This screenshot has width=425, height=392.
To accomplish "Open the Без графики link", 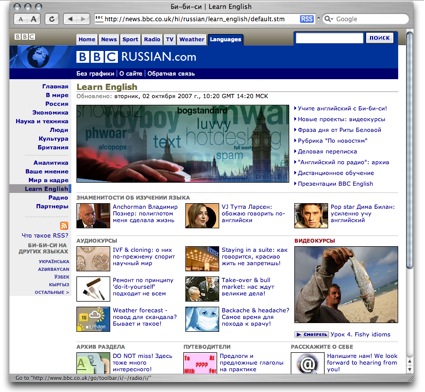I will [x=95, y=74].
